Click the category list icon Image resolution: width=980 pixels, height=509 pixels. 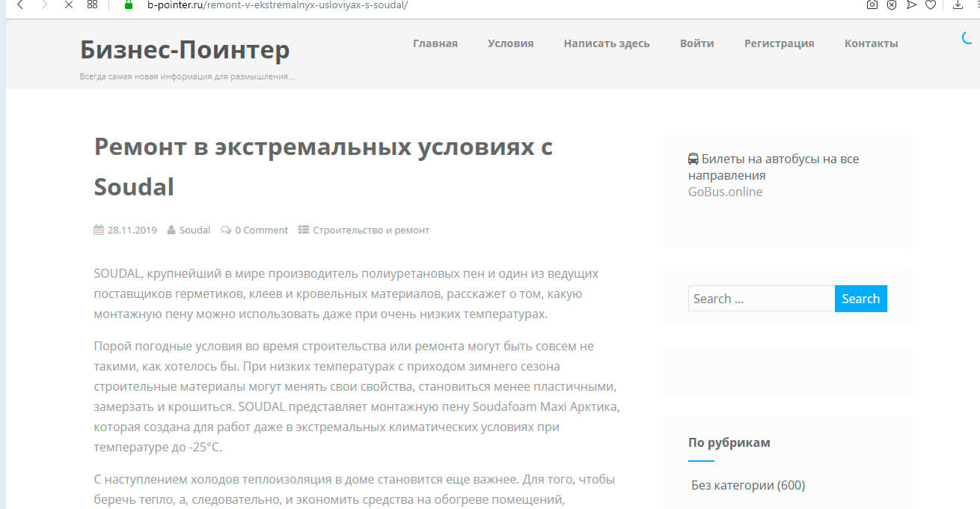[304, 230]
